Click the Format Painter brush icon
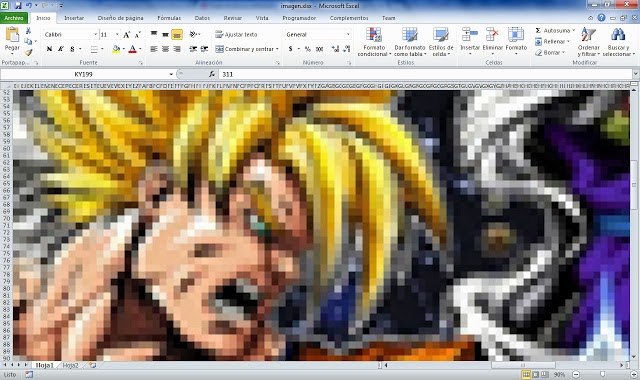This screenshot has width=640, height=380. point(28,52)
